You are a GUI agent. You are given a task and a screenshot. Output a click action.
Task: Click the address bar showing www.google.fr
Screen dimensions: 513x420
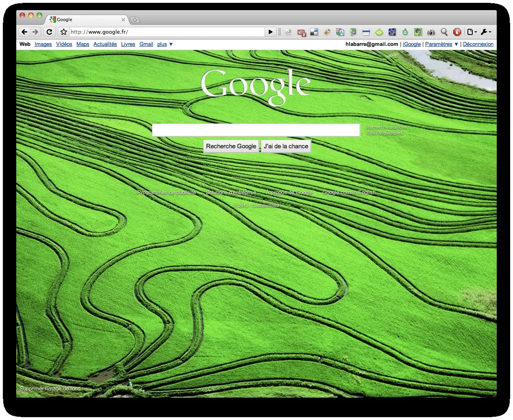click(167, 32)
